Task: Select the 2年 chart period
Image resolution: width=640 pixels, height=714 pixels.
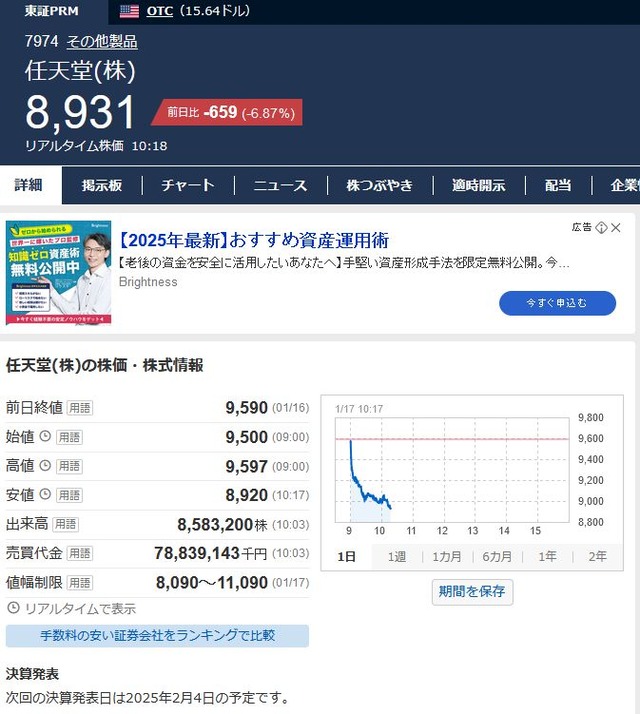Action: tap(597, 556)
